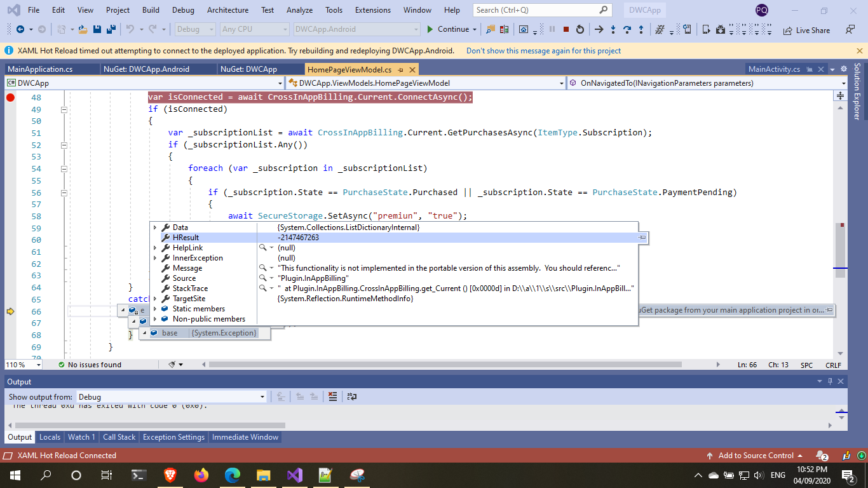Screen dimensions: 868x488
Task: Open the Solution Explorer side tab
Action: pyautogui.click(x=857, y=91)
